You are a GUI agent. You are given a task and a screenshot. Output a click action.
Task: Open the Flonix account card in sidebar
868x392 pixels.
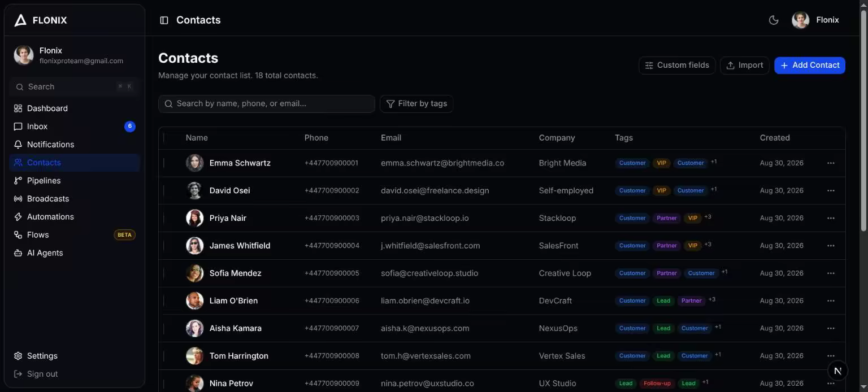pos(75,55)
